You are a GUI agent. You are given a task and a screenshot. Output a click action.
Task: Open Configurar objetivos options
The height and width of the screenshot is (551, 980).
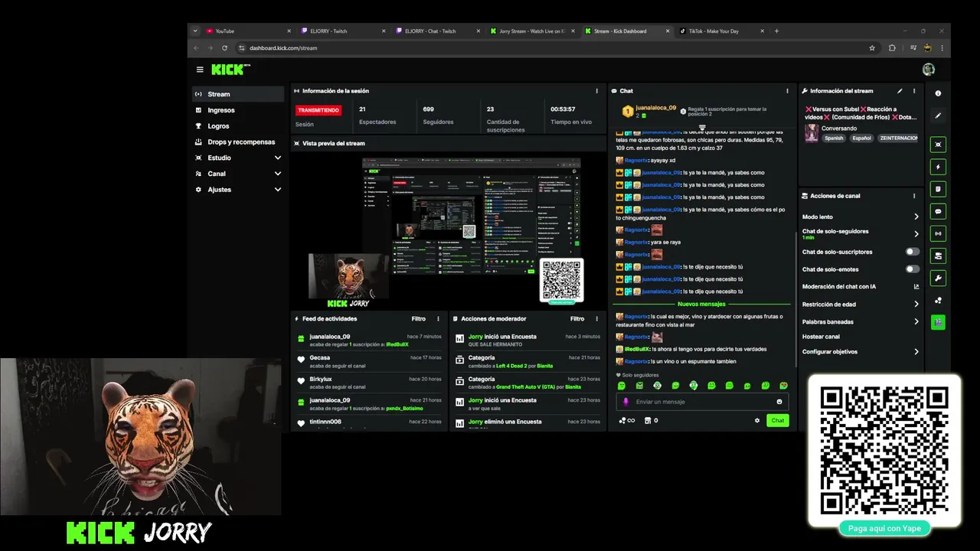coord(861,352)
